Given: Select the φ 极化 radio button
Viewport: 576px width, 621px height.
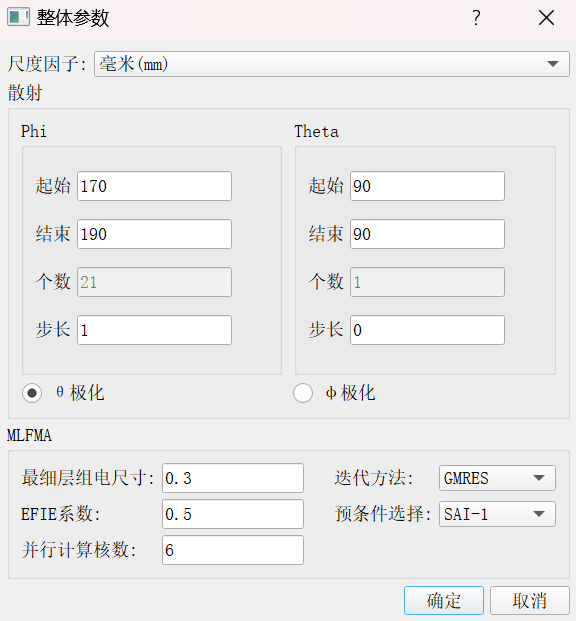Looking at the screenshot, I should click(303, 393).
